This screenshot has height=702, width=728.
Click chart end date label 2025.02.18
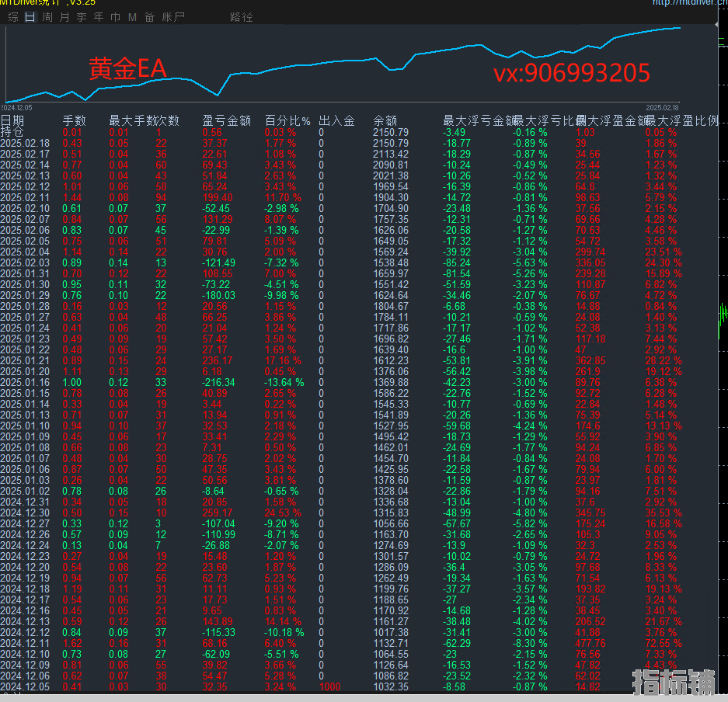click(x=662, y=108)
